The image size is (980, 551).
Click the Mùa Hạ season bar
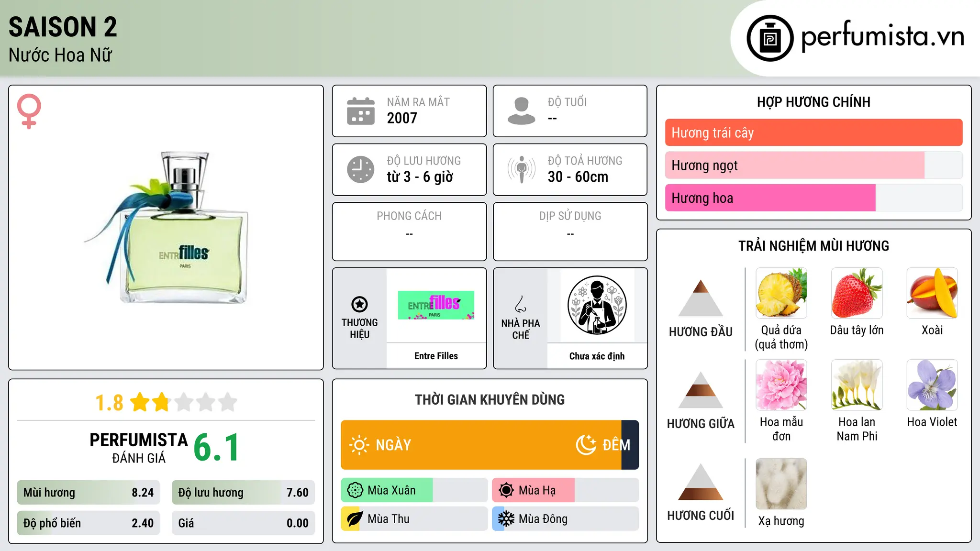565,490
